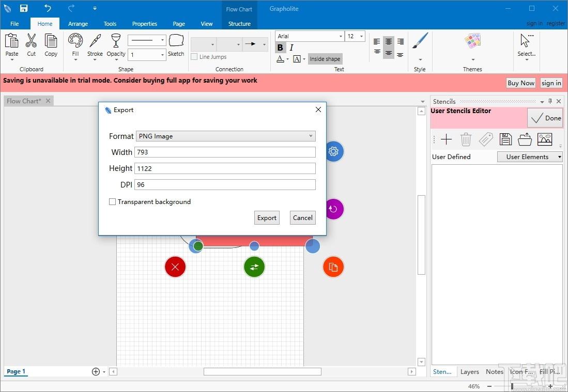Screen dimensions: 568x392
Task: Open the Style brush tool
Action: pos(420,46)
